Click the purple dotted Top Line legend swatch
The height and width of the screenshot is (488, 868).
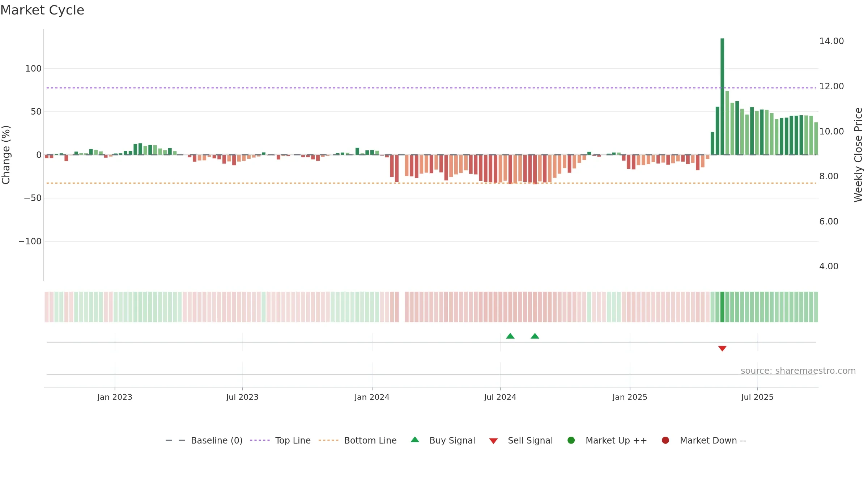pos(260,440)
